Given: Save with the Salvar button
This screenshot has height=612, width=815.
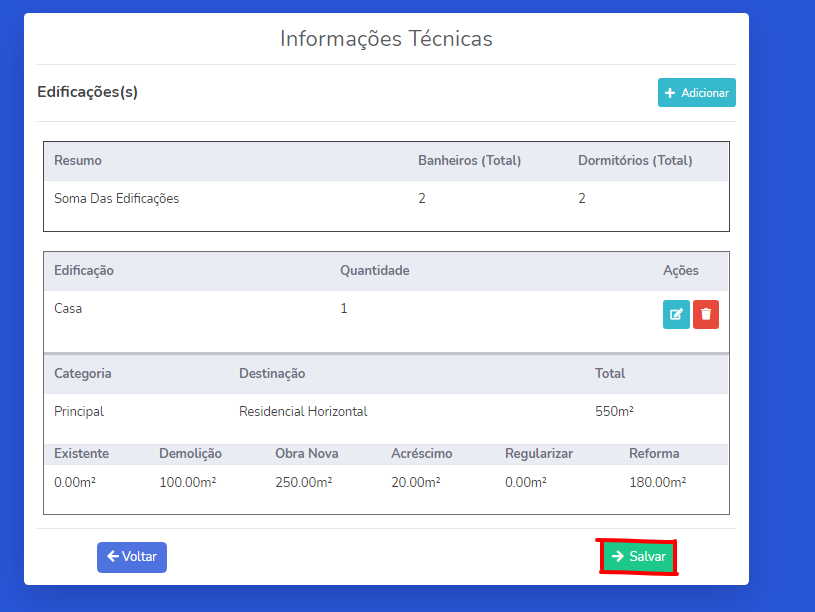Looking at the screenshot, I should coord(638,557).
